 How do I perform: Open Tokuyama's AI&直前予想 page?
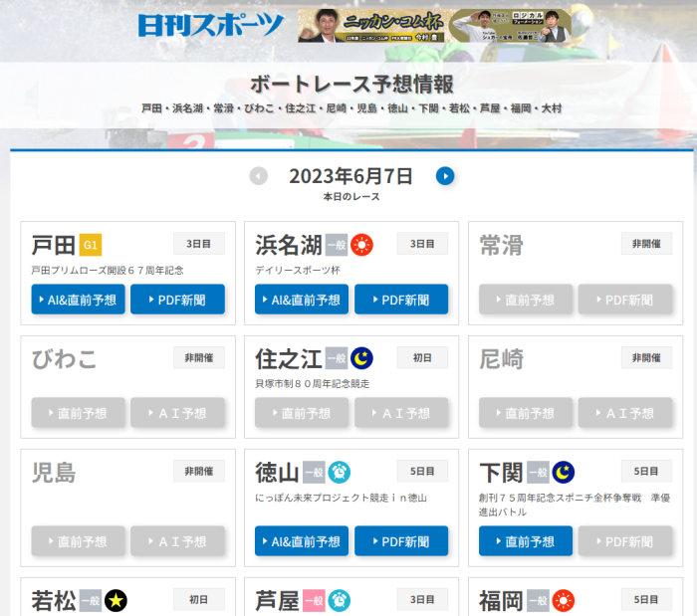302,541
